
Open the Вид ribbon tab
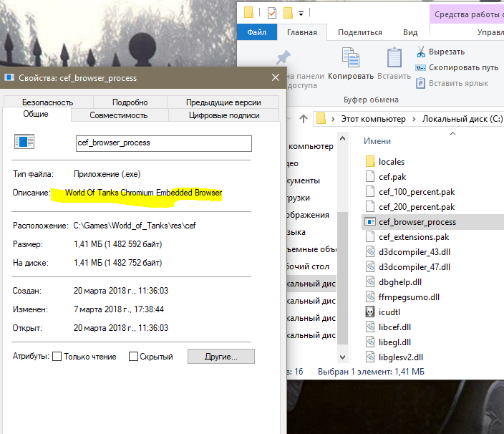pos(410,32)
